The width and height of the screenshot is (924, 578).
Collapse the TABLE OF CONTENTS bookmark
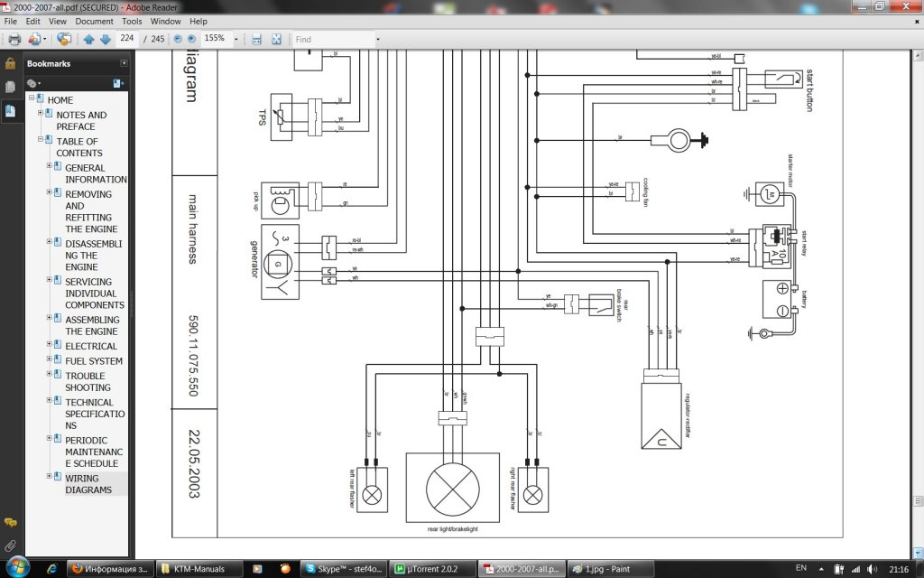tap(41, 139)
